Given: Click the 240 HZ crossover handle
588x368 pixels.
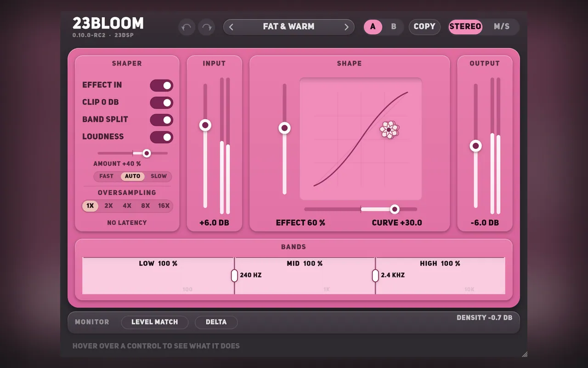Looking at the screenshot, I should click(234, 276).
